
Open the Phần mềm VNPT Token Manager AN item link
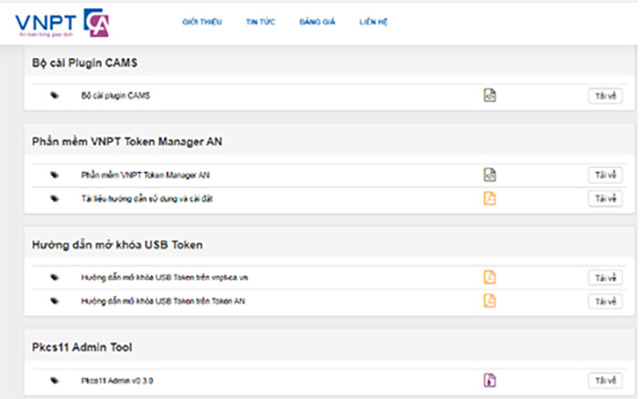(x=145, y=175)
